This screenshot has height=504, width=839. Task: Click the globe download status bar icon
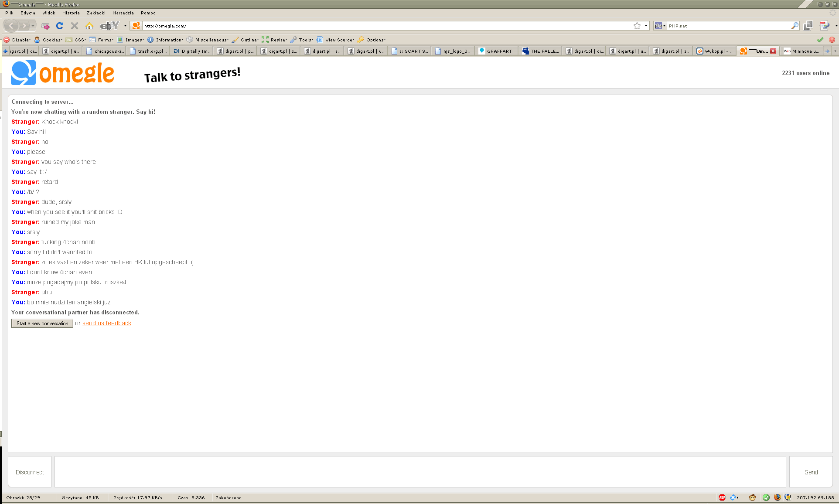(788, 497)
